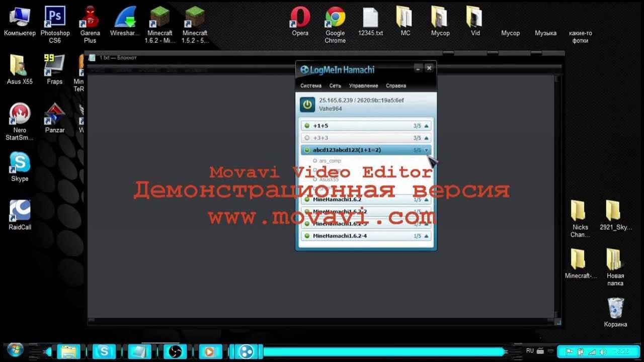Open the Opera desktop shortcut

pyautogui.click(x=300, y=22)
